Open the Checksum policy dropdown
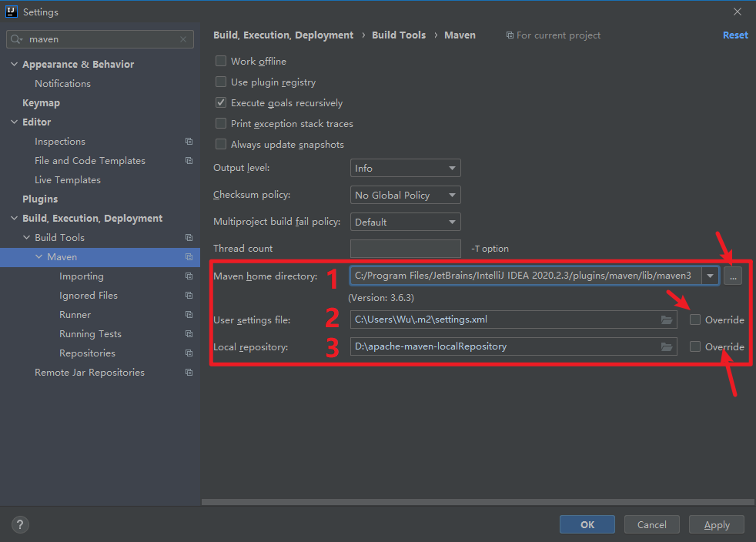This screenshot has height=542, width=756. (406, 195)
